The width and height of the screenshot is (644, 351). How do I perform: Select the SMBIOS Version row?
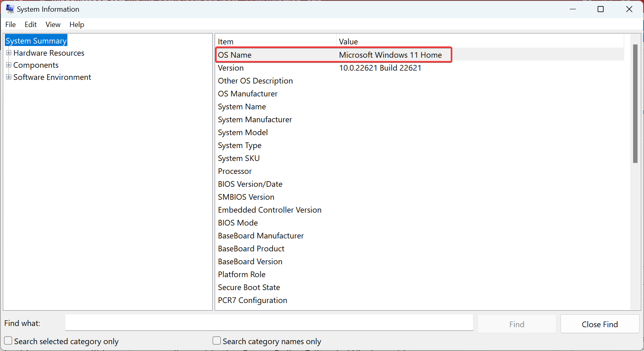pyautogui.click(x=420, y=197)
